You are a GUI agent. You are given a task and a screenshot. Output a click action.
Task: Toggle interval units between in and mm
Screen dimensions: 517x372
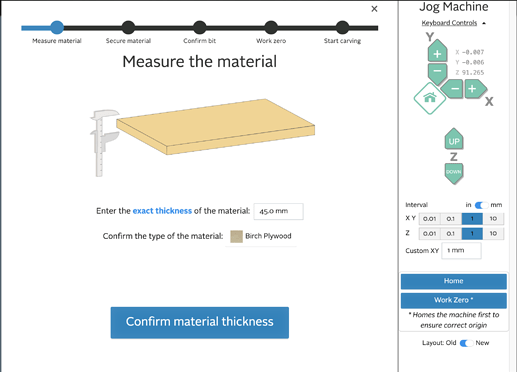[x=481, y=205]
